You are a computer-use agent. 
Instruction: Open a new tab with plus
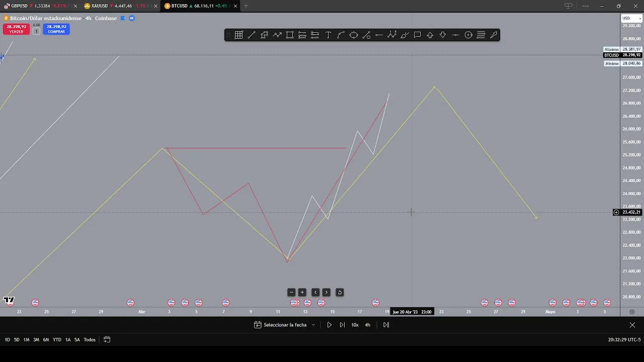(246, 6)
